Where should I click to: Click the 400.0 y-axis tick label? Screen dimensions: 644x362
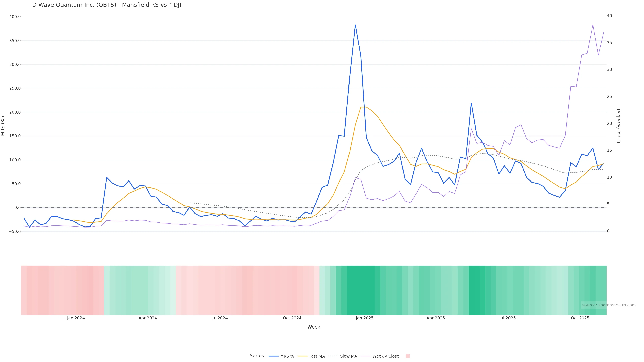click(15, 17)
